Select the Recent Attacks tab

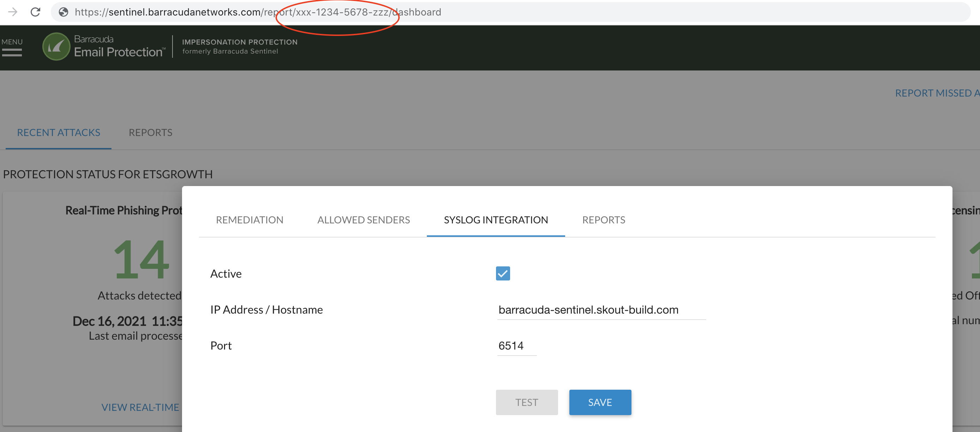point(59,132)
